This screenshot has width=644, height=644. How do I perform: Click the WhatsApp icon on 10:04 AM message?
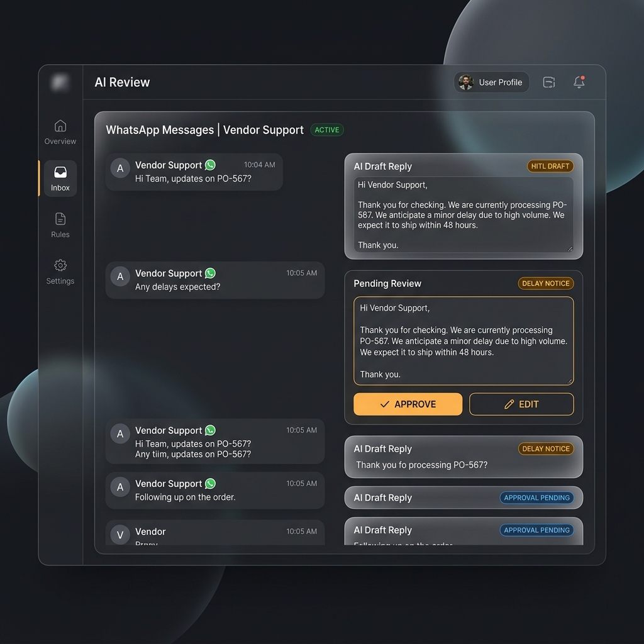point(210,165)
